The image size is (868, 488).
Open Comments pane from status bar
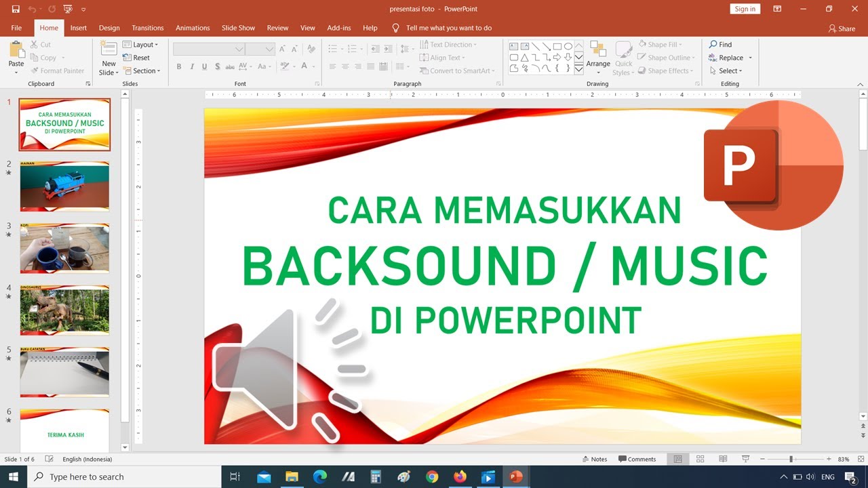(x=637, y=459)
